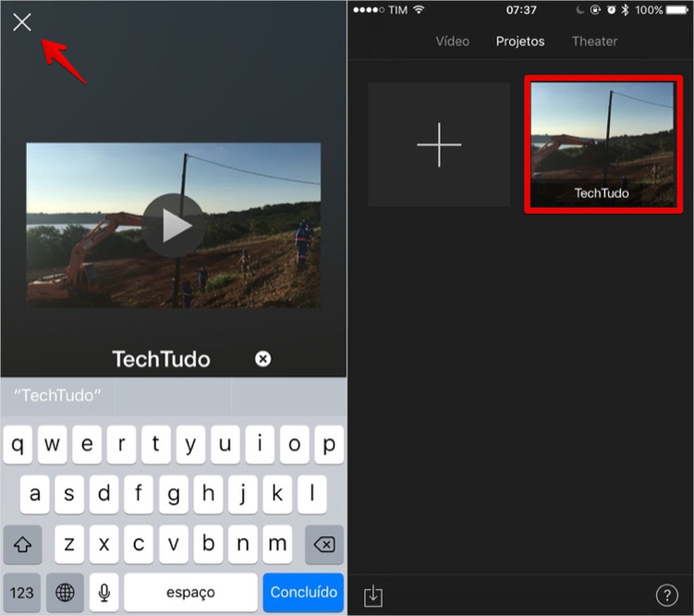Tap the n key
The image size is (694, 616).
click(243, 544)
